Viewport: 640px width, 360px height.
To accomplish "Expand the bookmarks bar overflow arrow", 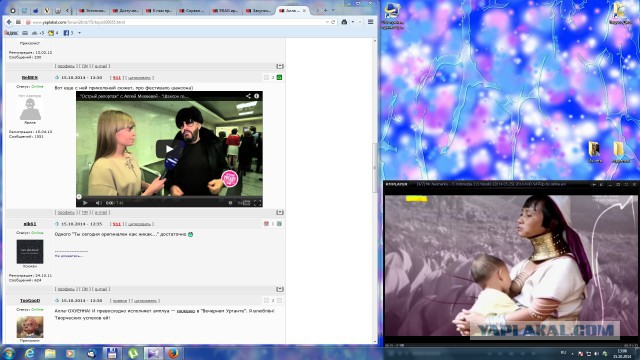I will point(79,33).
